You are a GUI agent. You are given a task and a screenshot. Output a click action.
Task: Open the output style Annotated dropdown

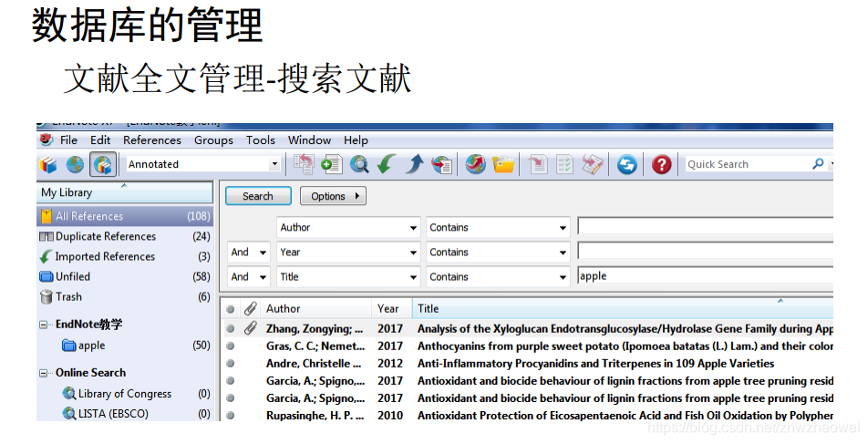click(x=274, y=164)
